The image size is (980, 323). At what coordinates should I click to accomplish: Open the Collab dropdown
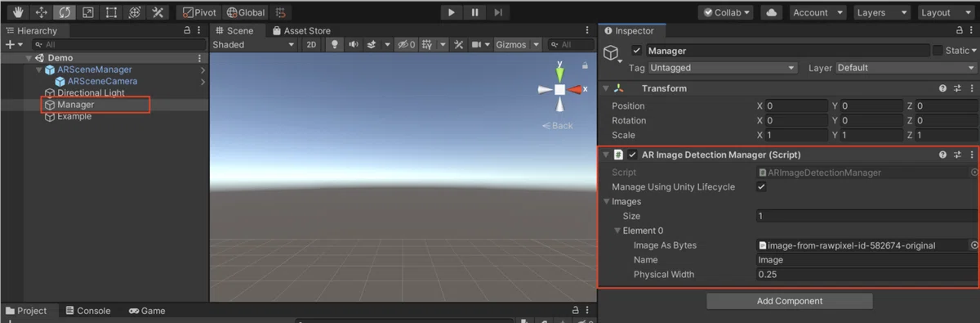pyautogui.click(x=727, y=12)
